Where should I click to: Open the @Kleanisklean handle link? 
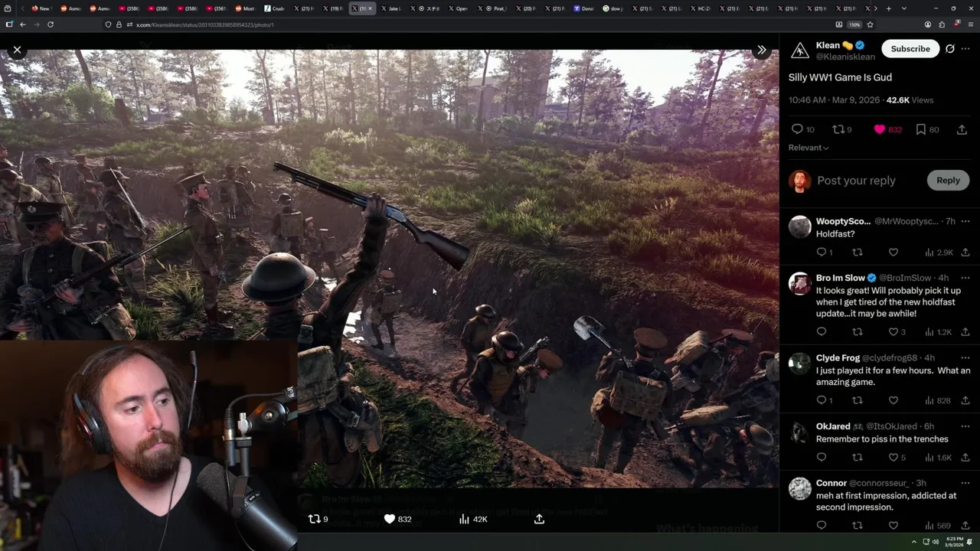(x=845, y=57)
